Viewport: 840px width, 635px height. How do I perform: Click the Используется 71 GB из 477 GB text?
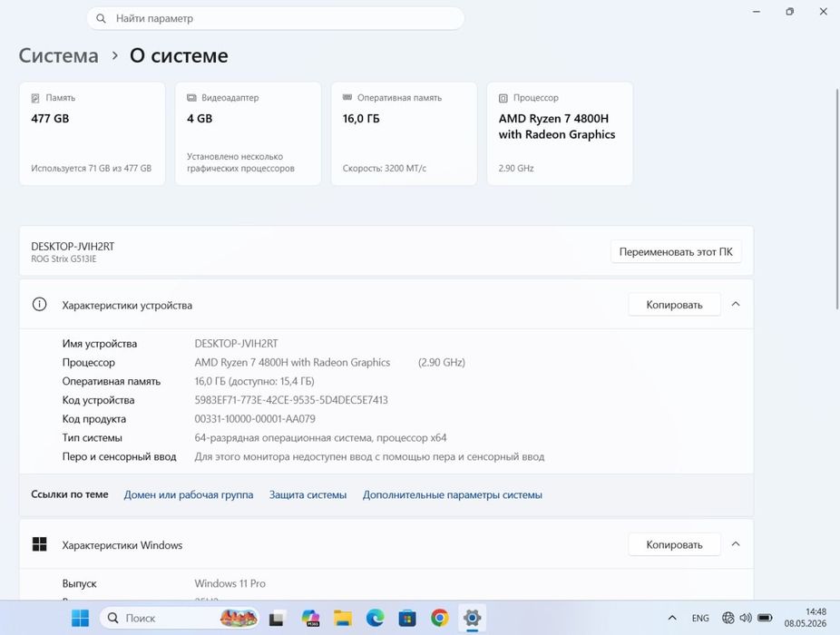[x=91, y=168]
